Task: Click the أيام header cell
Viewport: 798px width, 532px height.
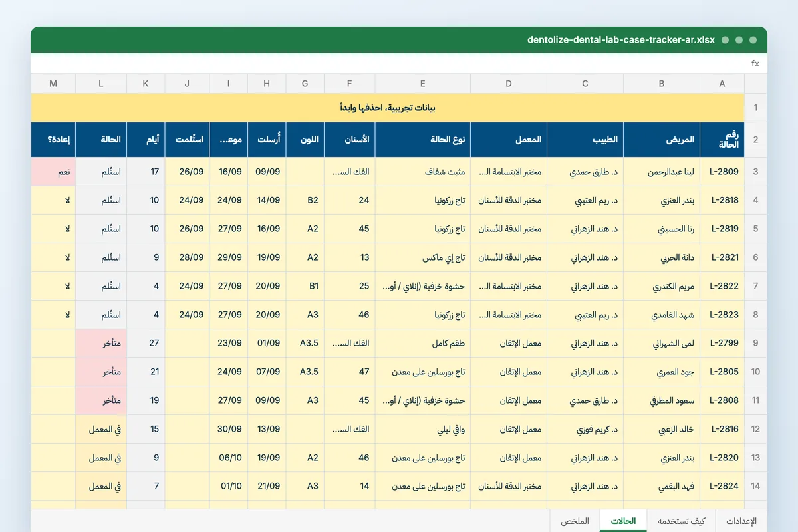Action: (146, 140)
